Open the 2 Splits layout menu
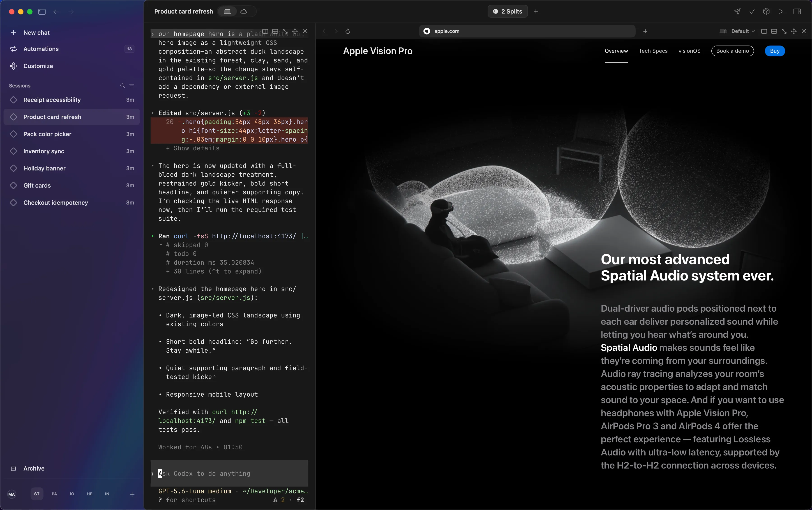 [x=507, y=11]
